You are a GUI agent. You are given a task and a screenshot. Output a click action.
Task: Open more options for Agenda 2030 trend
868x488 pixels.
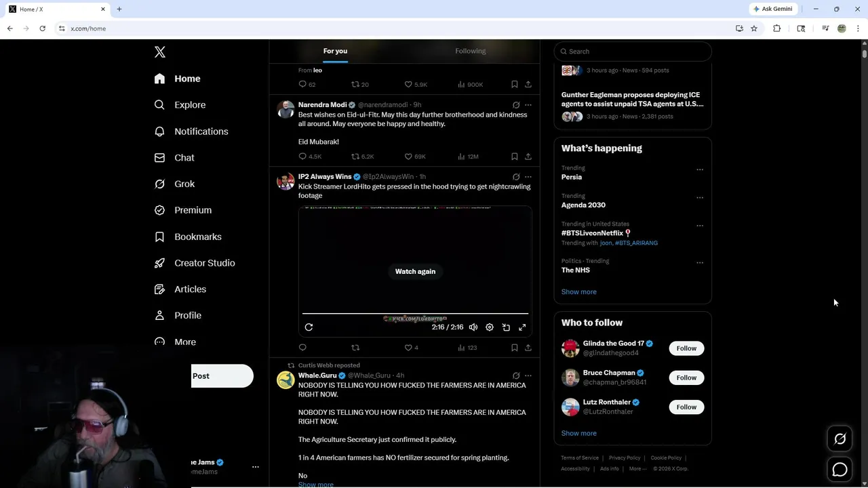(x=700, y=198)
